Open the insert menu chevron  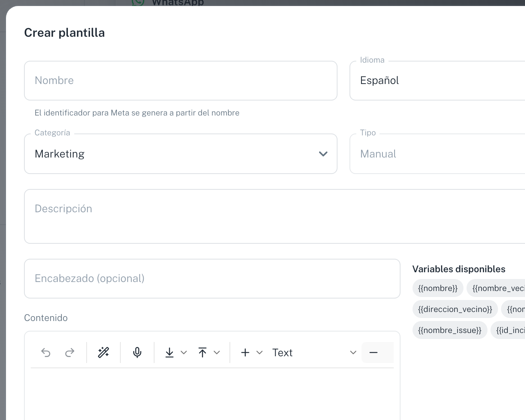coord(259,352)
